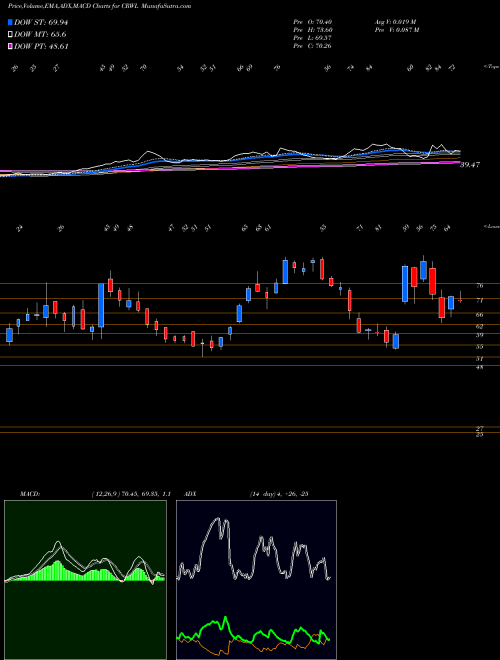
Task: Click the 27 price axis label
Action: tap(479, 428)
